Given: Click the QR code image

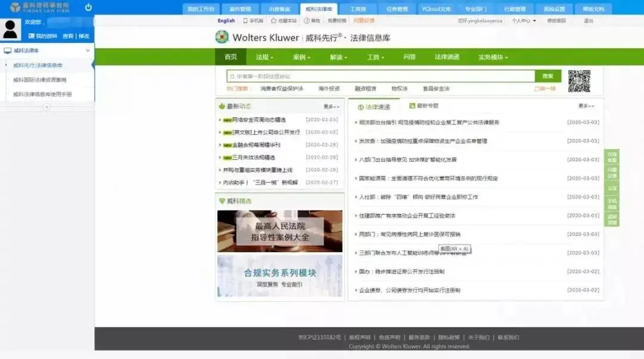Looking at the screenshot, I should pos(579,81).
